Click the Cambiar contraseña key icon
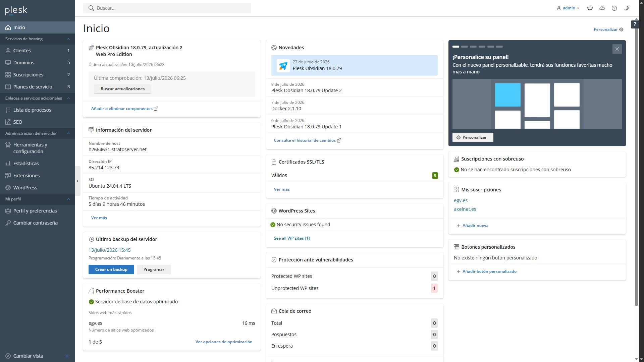The width and height of the screenshot is (644, 362). coord(8,223)
